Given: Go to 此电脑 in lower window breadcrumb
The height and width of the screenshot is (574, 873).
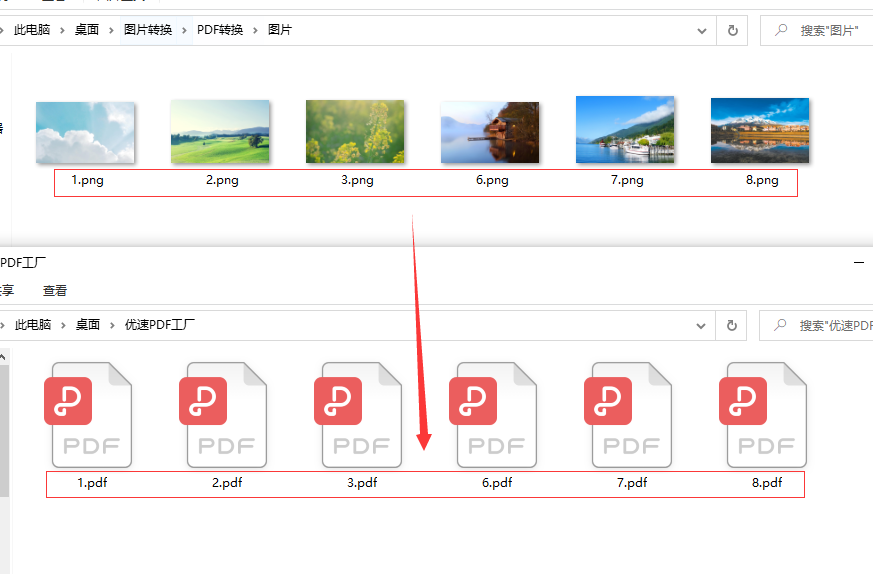Looking at the screenshot, I should point(33,325).
